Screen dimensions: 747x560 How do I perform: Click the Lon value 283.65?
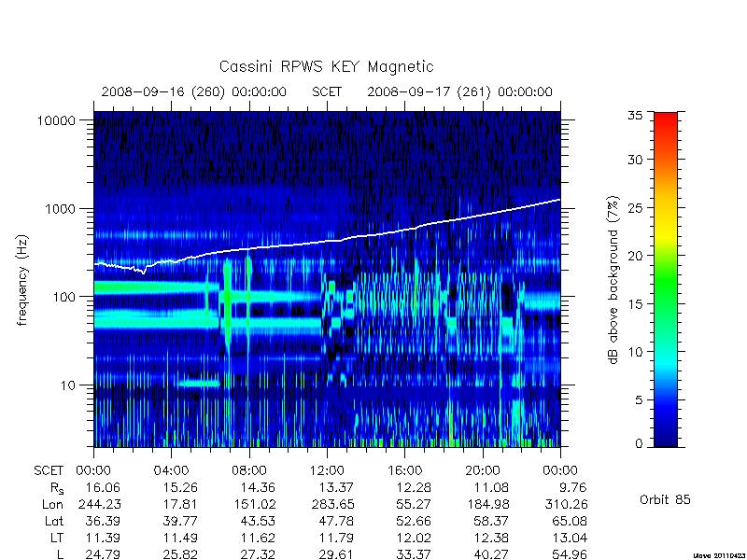[332, 504]
